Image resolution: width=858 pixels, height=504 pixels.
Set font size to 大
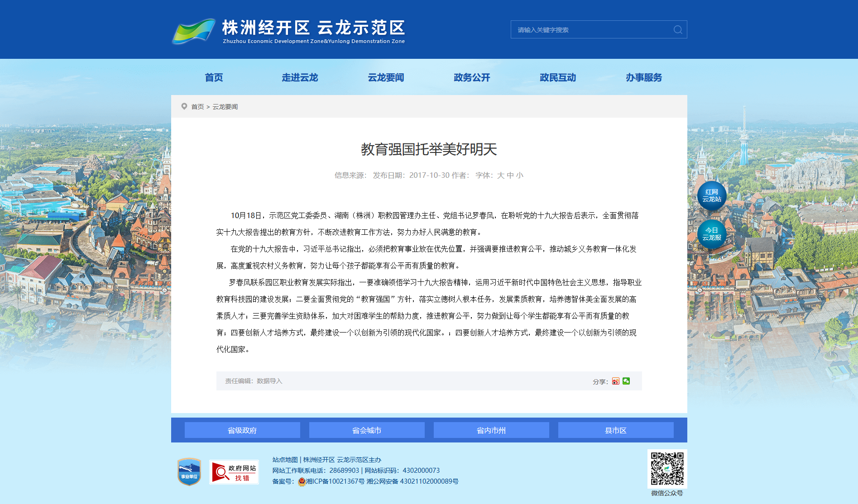coord(500,176)
